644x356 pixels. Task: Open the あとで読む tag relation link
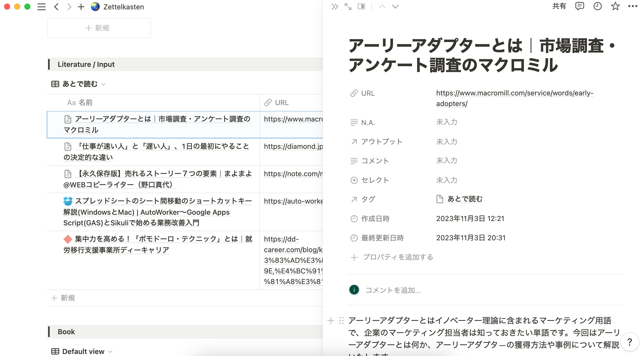tap(465, 199)
